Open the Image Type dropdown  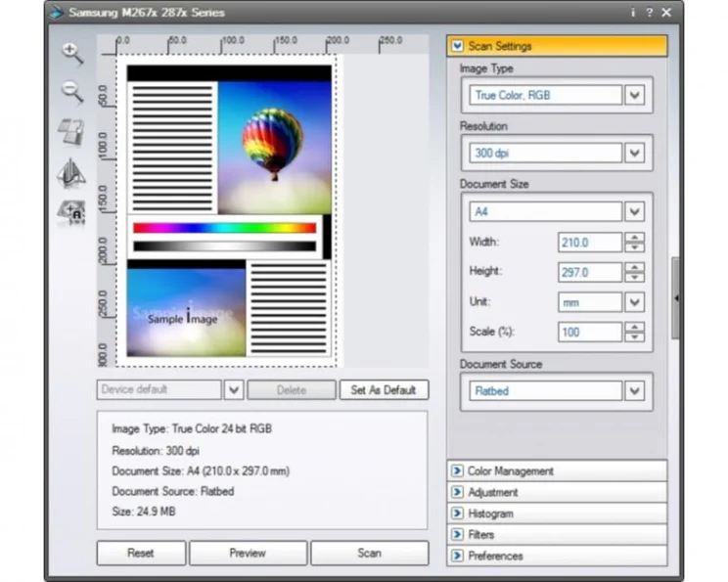pyautogui.click(x=635, y=95)
